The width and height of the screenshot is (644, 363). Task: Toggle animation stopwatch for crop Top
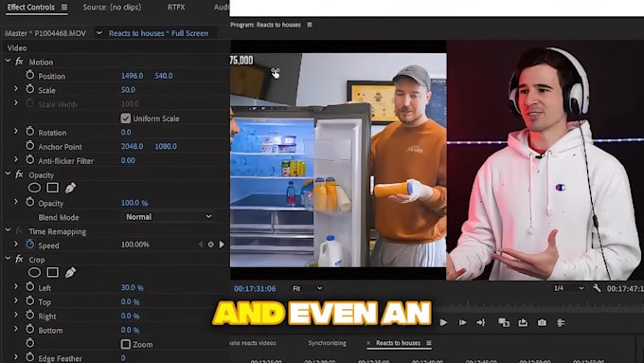point(30,301)
